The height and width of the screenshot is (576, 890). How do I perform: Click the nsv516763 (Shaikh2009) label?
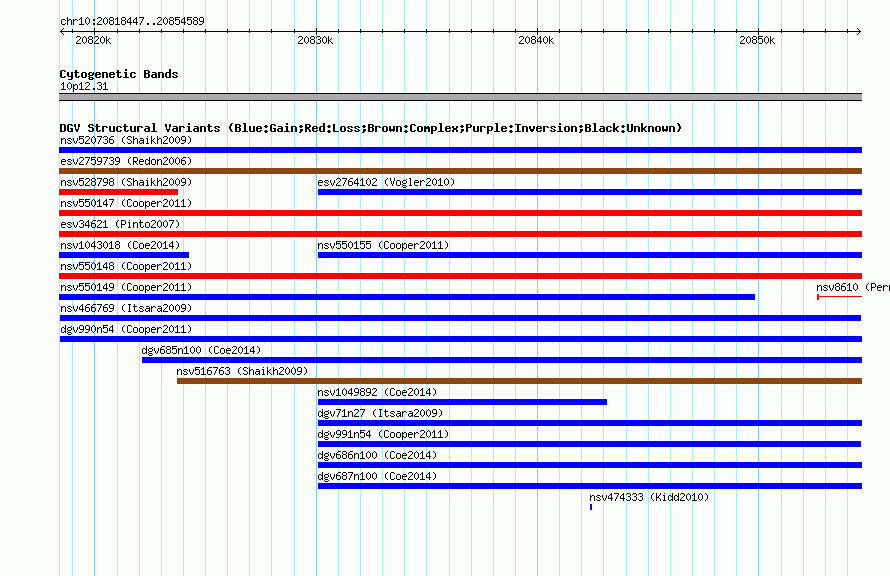click(242, 371)
